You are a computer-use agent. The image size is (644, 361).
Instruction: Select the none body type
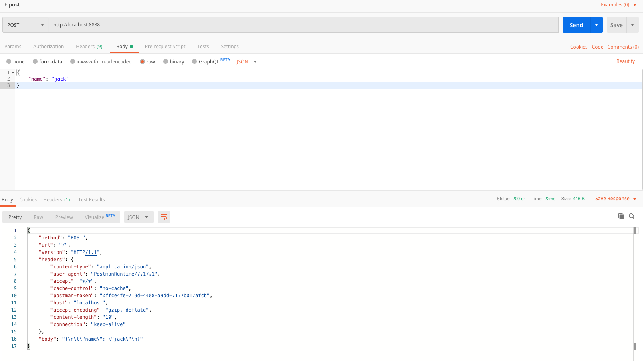click(x=16, y=61)
